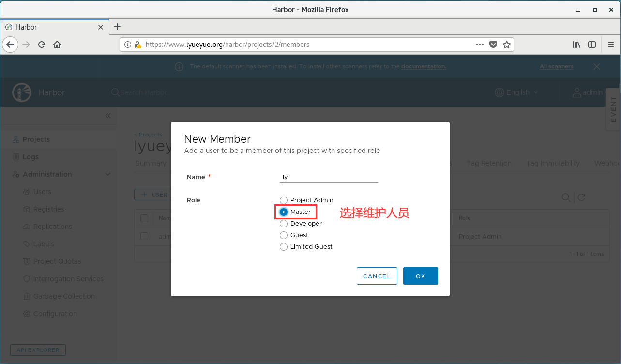The image size is (621, 364).
Task: Open the EVENT side panel tab
Action: 613,109
